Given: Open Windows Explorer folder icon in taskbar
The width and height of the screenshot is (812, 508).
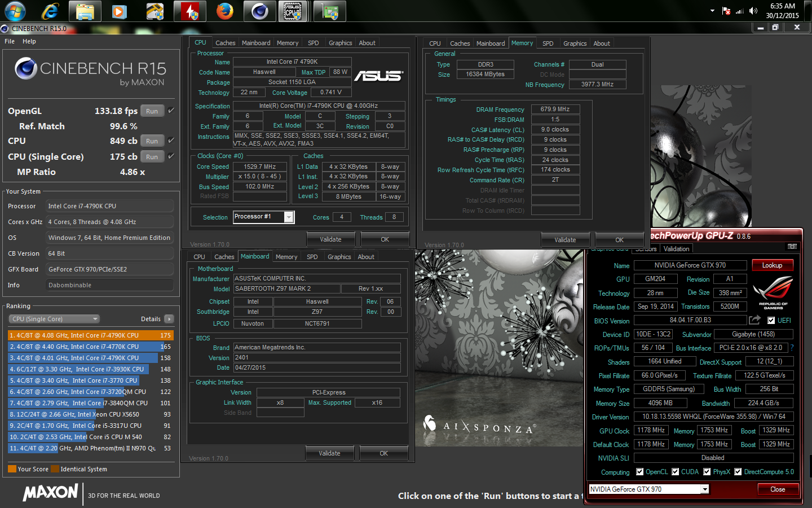Looking at the screenshot, I should pyautogui.click(x=85, y=11).
